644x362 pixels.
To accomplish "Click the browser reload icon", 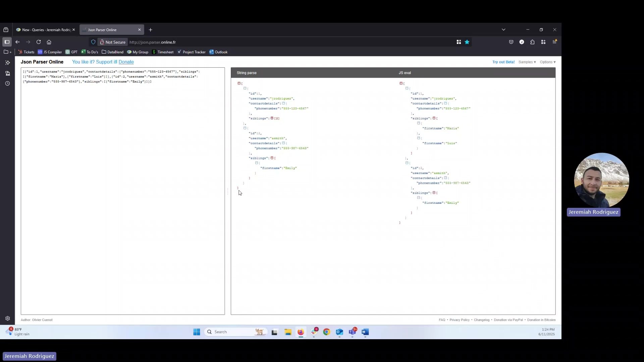I will pos(39,42).
